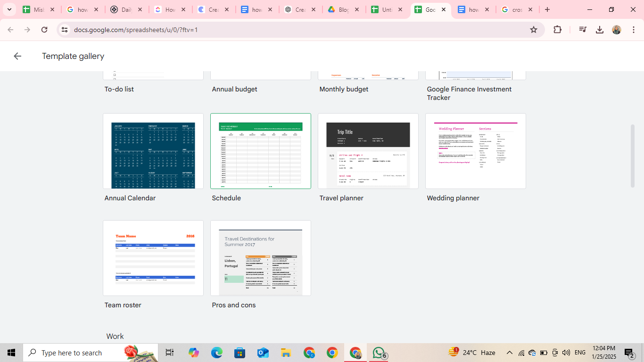Open Microsoft Edge from taskbar
This screenshot has height=362, width=644.
pyautogui.click(x=217, y=353)
